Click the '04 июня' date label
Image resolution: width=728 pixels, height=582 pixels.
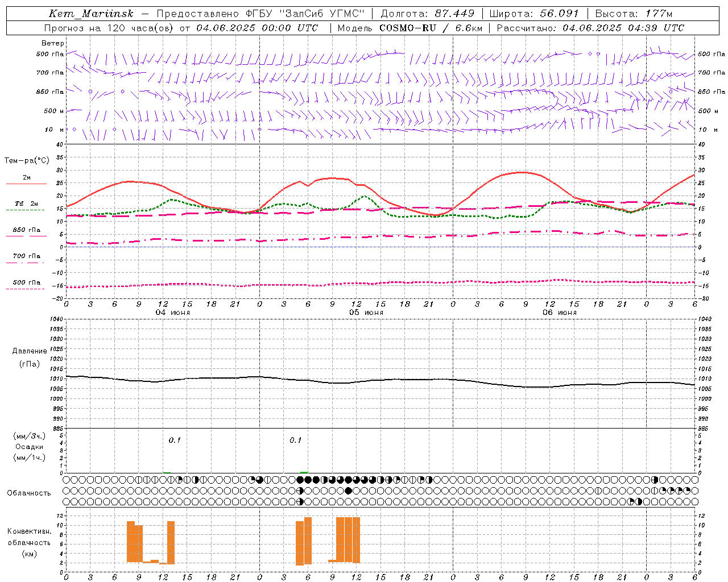(x=173, y=313)
